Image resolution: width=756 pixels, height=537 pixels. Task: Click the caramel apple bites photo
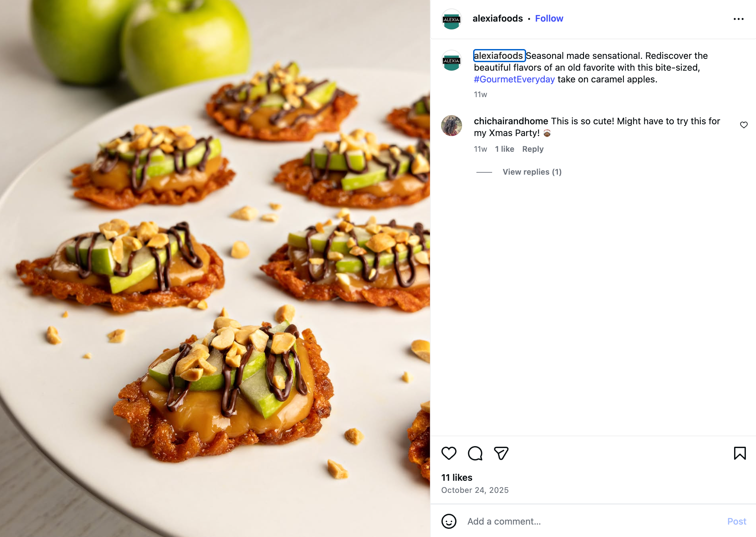point(215,268)
